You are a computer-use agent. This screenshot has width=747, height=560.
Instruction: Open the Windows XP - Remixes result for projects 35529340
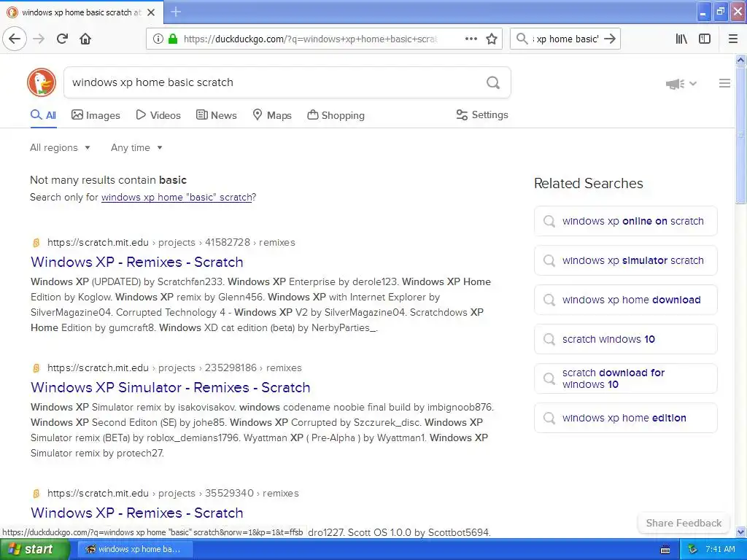pyautogui.click(x=137, y=513)
